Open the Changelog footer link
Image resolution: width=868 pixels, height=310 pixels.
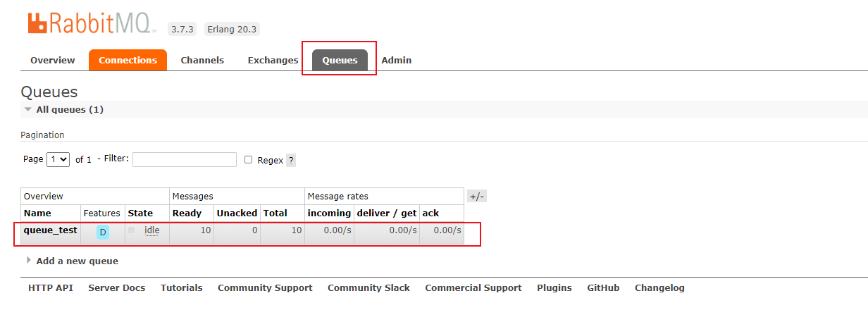[659, 288]
